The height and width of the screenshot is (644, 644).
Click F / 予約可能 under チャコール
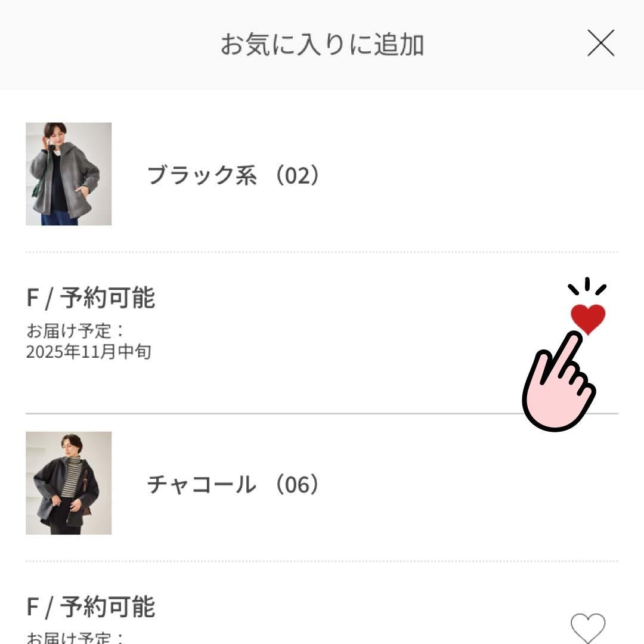pos(91,606)
